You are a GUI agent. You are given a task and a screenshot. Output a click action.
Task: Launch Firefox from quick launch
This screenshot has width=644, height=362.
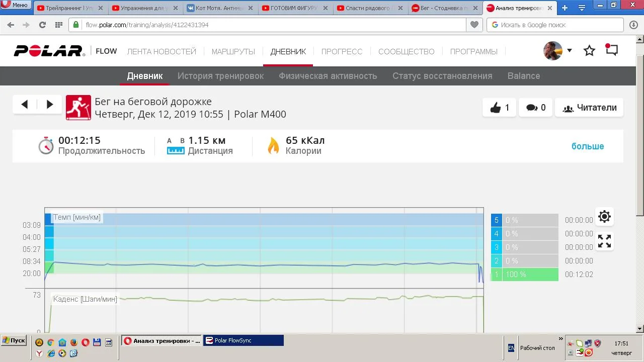(x=73, y=342)
